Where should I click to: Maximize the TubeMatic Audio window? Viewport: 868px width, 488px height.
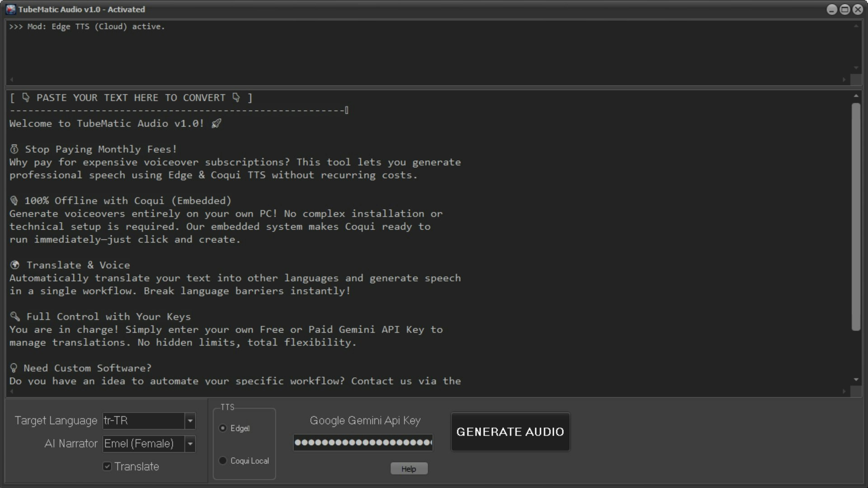click(x=844, y=9)
